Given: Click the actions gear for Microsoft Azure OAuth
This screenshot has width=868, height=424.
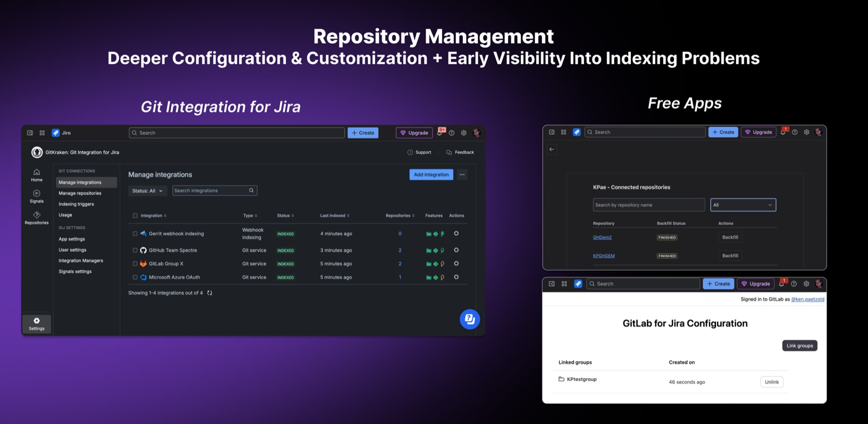Looking at the screenshot, I should click(x=456, y=277).
